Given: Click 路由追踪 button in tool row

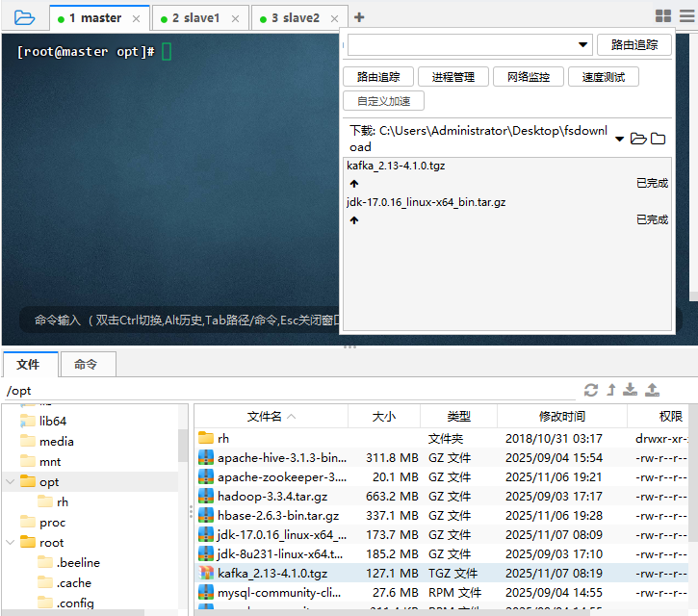Looking at the screenshot, I should tap(378, 77).
